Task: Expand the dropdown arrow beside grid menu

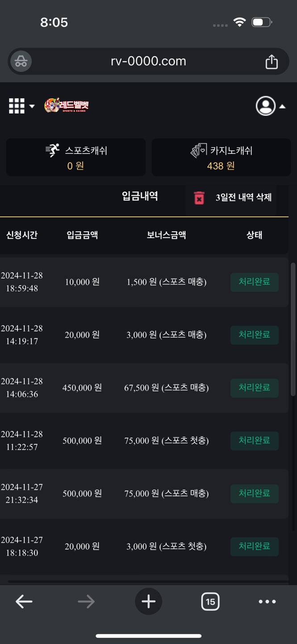Action: [x=32, y=106]
